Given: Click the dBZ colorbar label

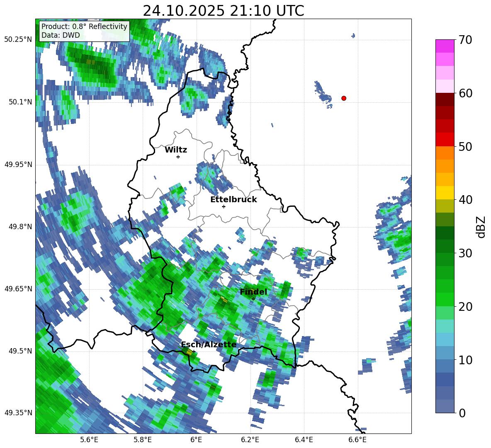Looking at the screenshot, I should pyautogui.click(x=481, y=227).
